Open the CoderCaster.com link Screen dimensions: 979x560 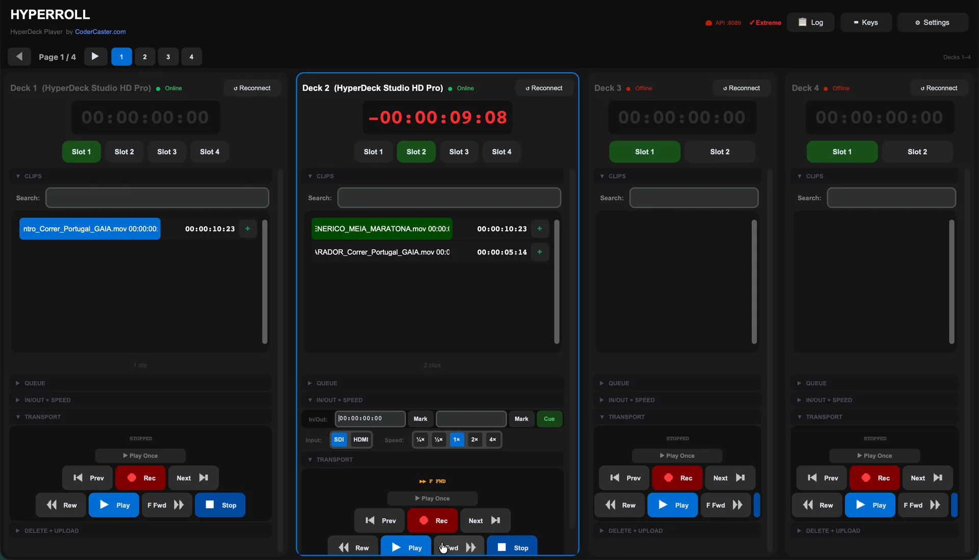(100, 32)
